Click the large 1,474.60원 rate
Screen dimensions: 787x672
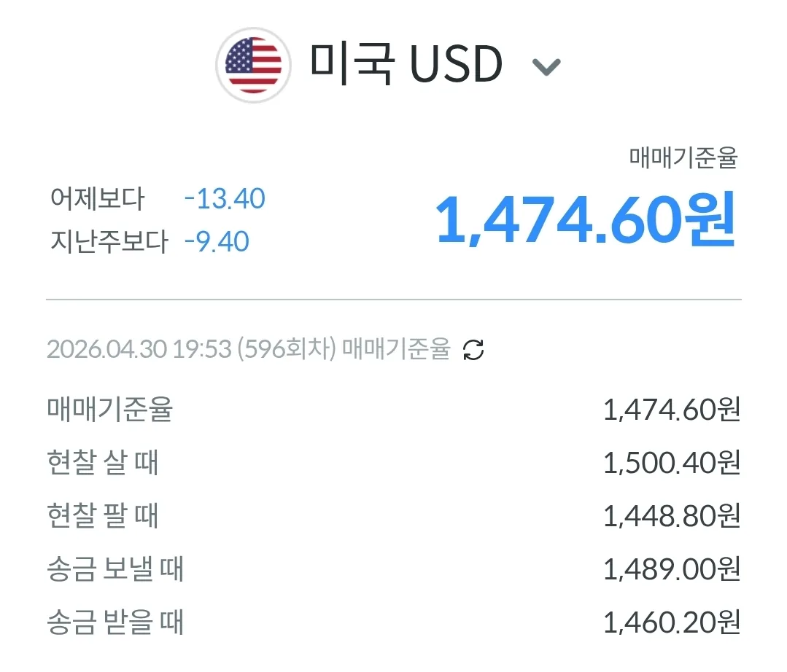[586, 220]
